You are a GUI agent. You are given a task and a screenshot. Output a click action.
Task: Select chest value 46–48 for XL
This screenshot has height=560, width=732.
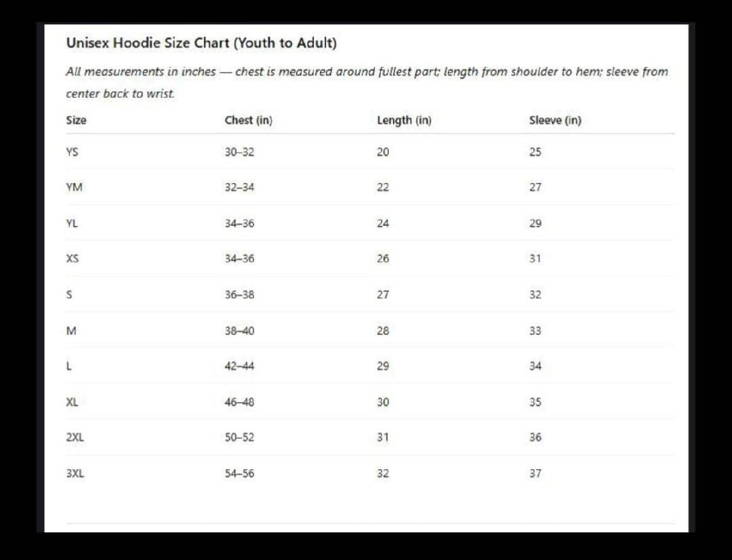tap(239, 402)
